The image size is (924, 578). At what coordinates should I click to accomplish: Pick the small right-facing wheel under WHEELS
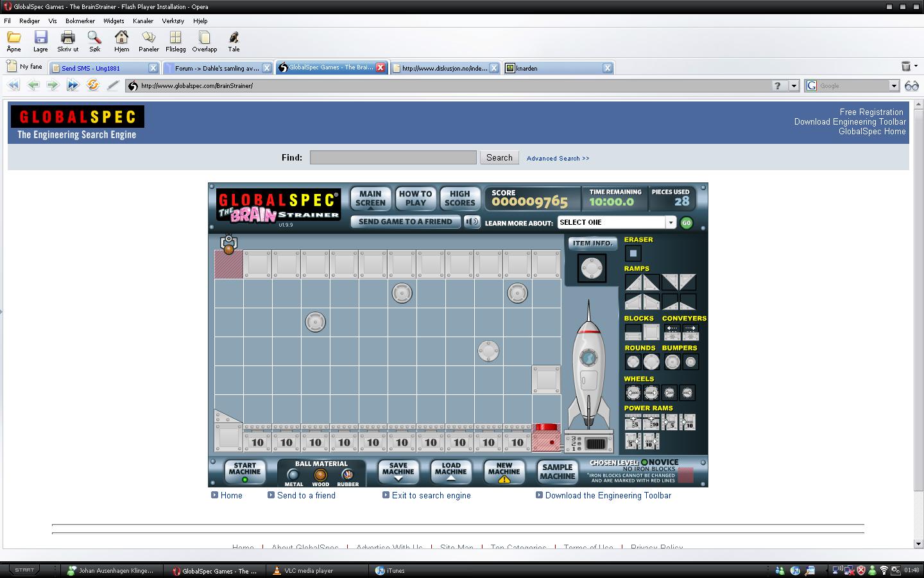pyautogui.click(x=687, y=392)
